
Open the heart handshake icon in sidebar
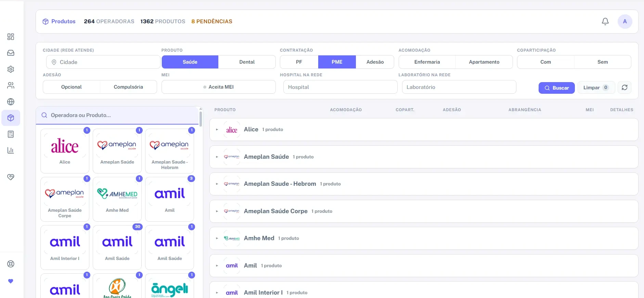pos(11,177)
